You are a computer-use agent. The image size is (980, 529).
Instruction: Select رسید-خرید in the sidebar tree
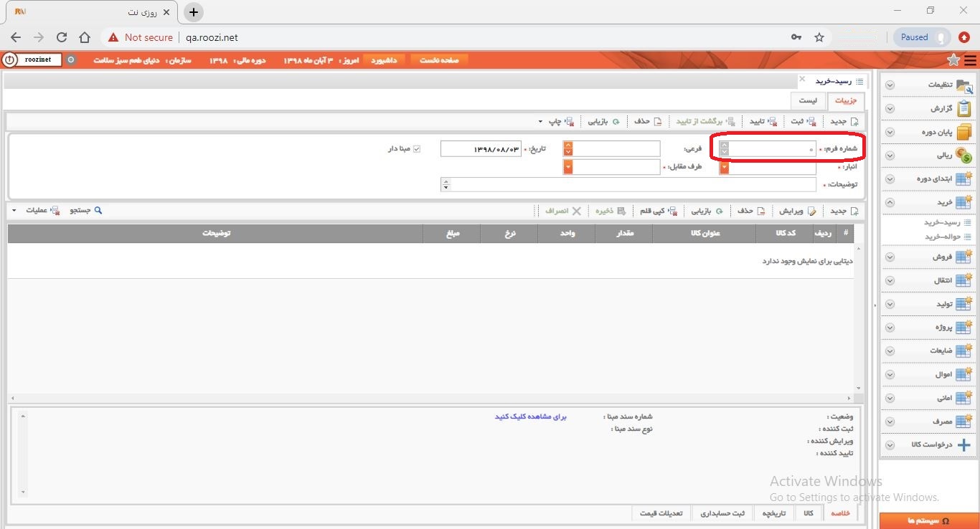pyautogui.click(x=942, y=223)
